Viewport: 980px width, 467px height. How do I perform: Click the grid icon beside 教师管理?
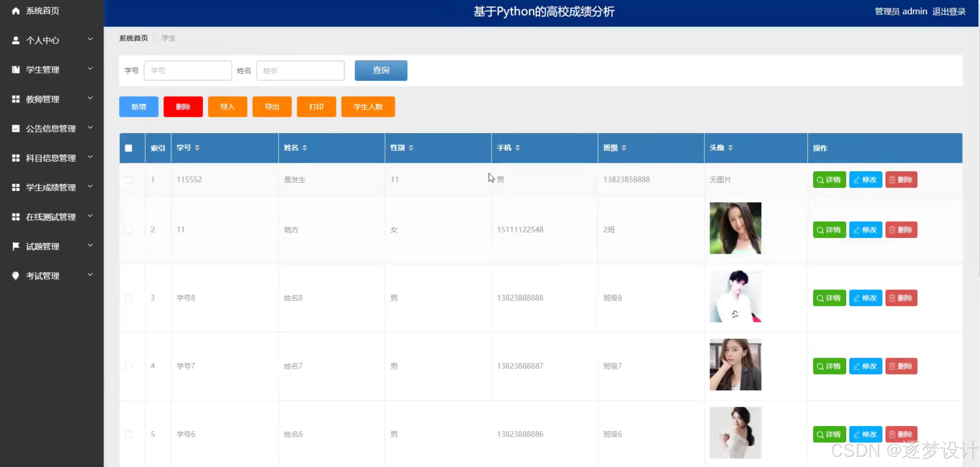coord(16,99)
